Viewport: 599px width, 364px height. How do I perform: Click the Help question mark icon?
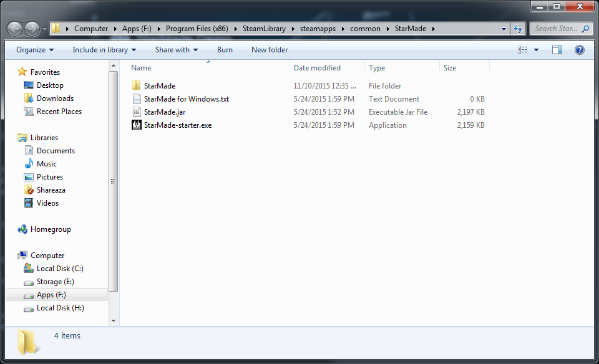(579, 50)
